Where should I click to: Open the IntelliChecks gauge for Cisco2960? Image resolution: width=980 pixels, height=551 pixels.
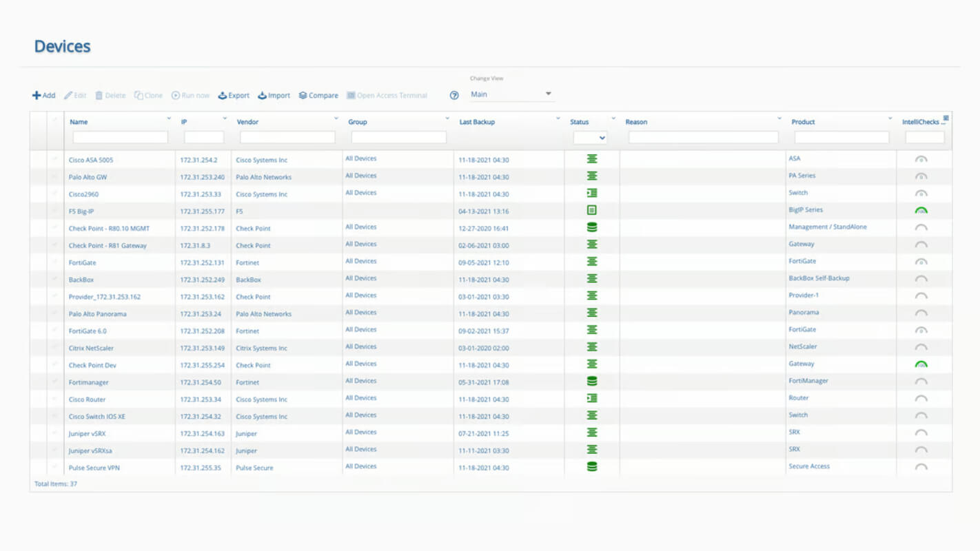921,194
